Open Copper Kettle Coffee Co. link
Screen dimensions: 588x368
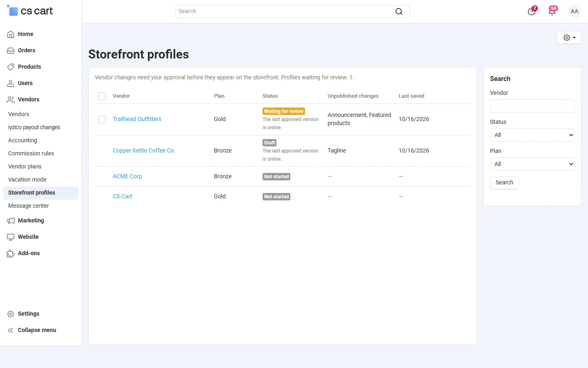[x=144, y=150]
